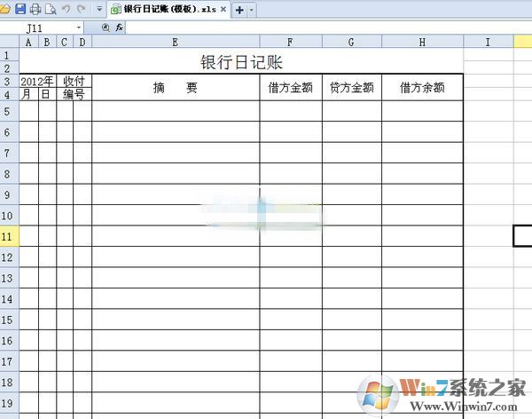Select column I header
This screenshot has height=419, width=532.
(x=489, y=42)
